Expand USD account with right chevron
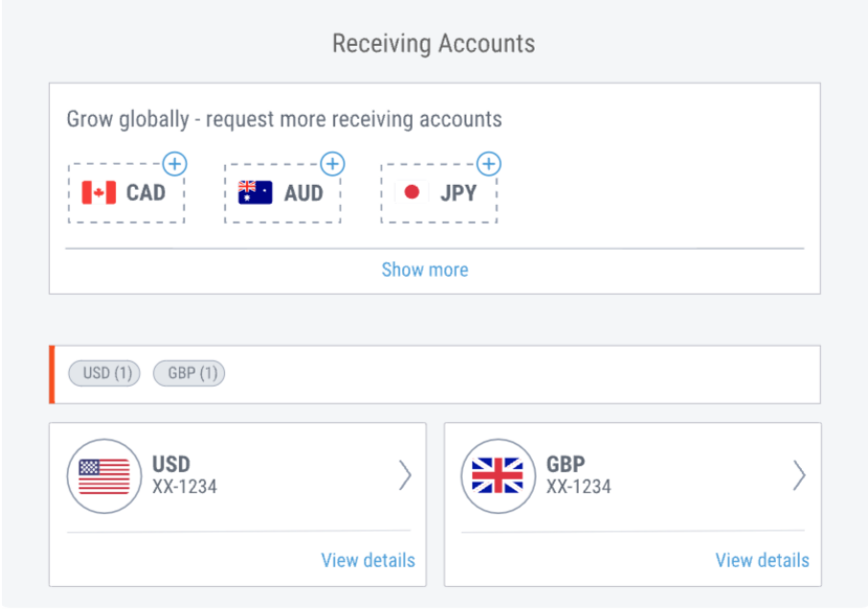Image resolution: width=868 pixels, height=609 pixels. tap(405, 475)
